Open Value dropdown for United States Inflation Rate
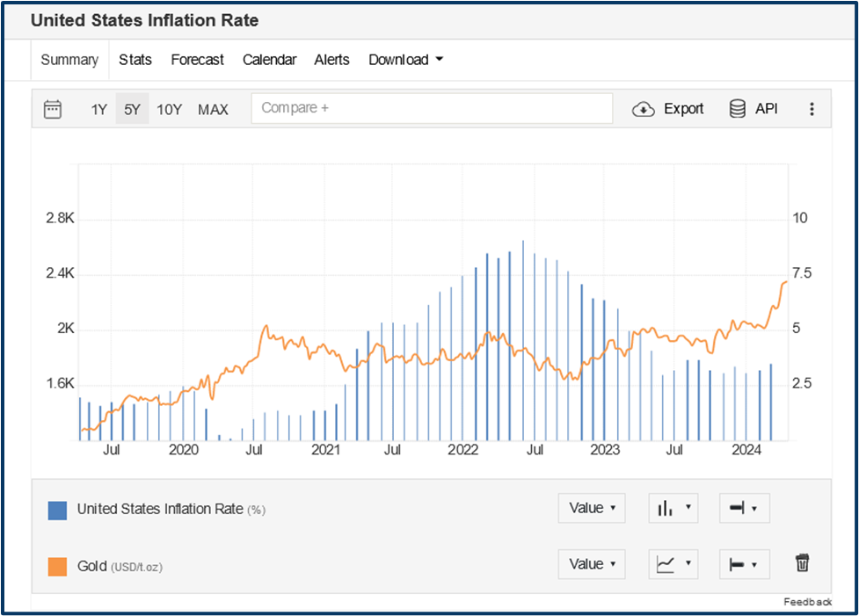 [591, 508]
